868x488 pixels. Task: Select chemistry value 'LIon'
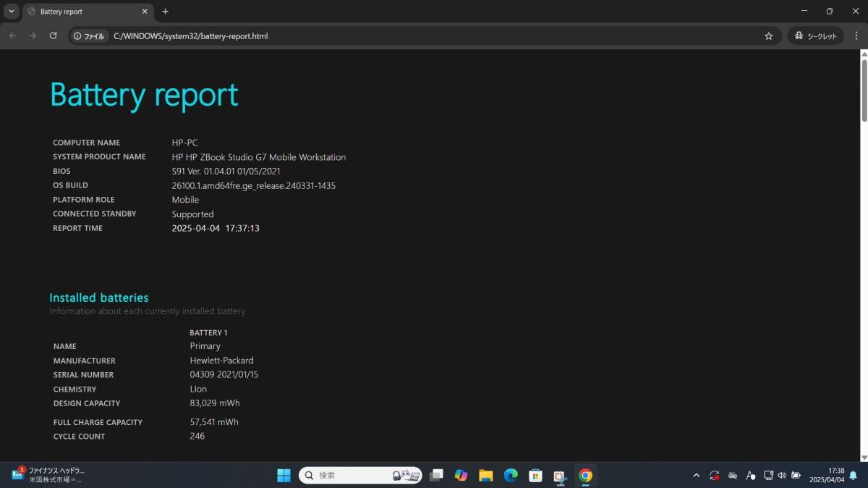(x=198, y=390)
